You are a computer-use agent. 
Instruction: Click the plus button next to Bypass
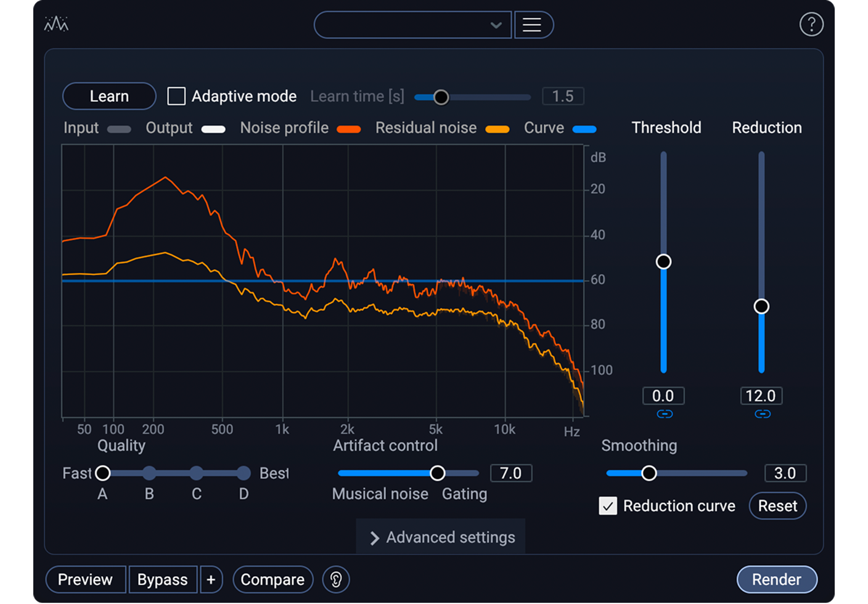(x=211, y=579)
